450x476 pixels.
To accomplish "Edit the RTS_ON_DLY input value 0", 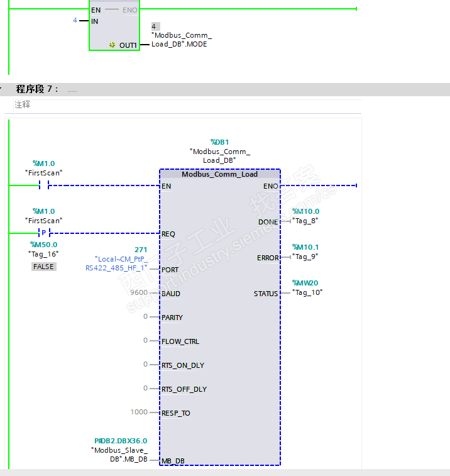I will click(x=146, y=364).
